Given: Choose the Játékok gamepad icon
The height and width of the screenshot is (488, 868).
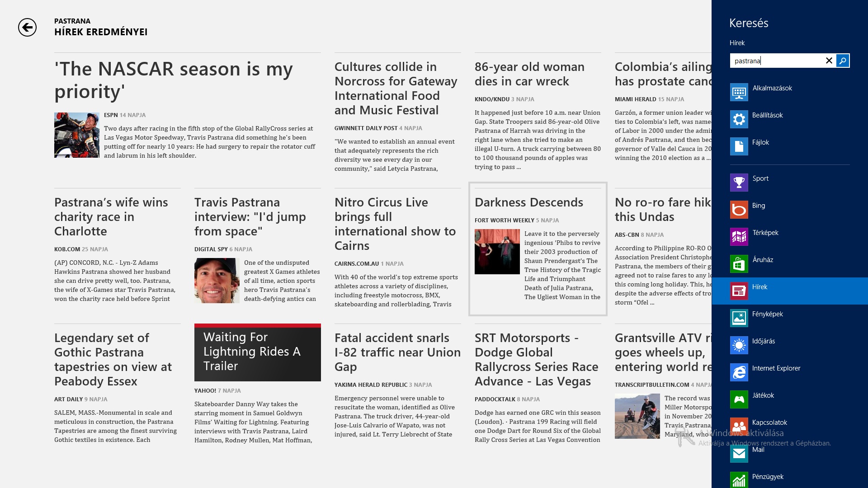Looking at the screenshot, I should click(739, 399).
